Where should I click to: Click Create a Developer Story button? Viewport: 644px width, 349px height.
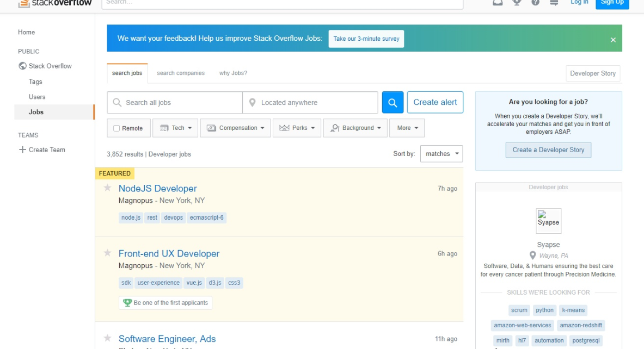pyautogui.click(x=548, y=150)
